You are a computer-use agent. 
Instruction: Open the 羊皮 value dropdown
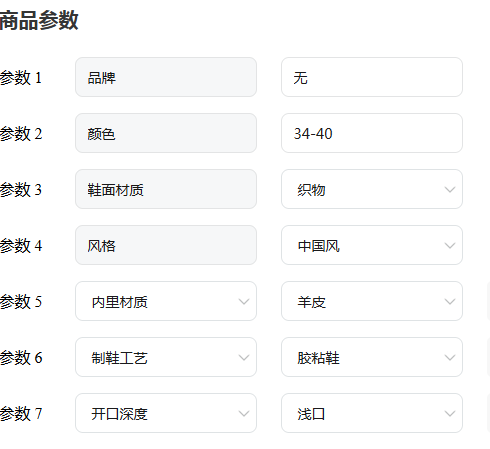pyautogui.click(x=372, y=301)
